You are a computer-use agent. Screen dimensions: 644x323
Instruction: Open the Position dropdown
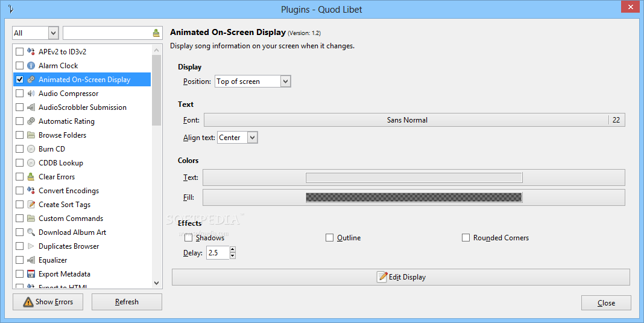click(253, 82)
